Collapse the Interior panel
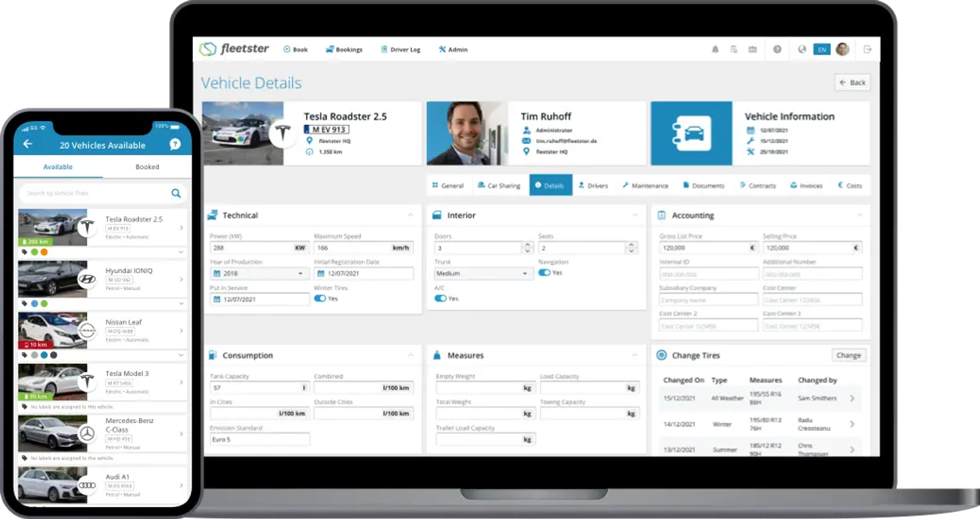980x519 pixels. pyautogui.click(x=635, y=215)
